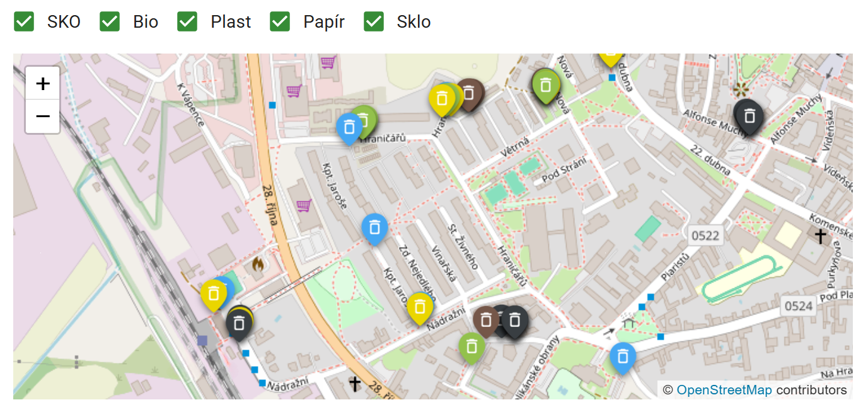The width and height of the screenshot is (868, 412).
Task: Click the black bin marker beside the railway
Action: tap(239, 324)
